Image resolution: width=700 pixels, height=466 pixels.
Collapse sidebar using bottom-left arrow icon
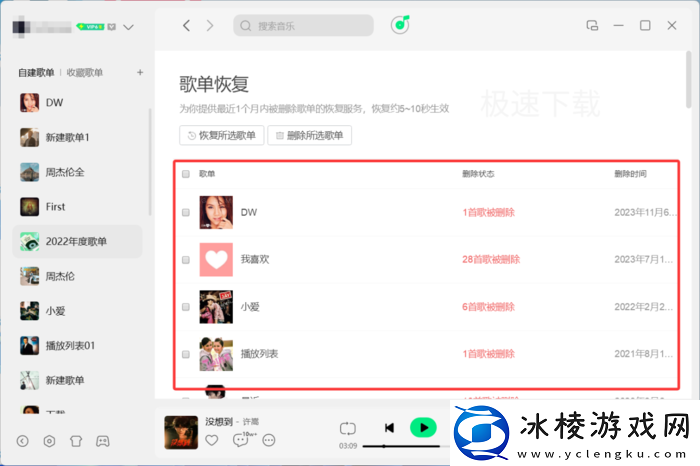(x=22, y=441)
